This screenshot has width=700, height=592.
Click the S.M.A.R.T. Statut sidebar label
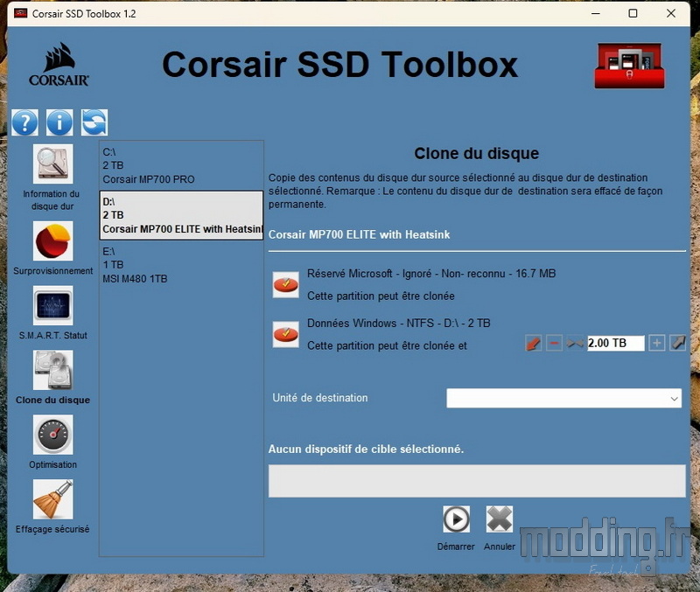(52, 336)
